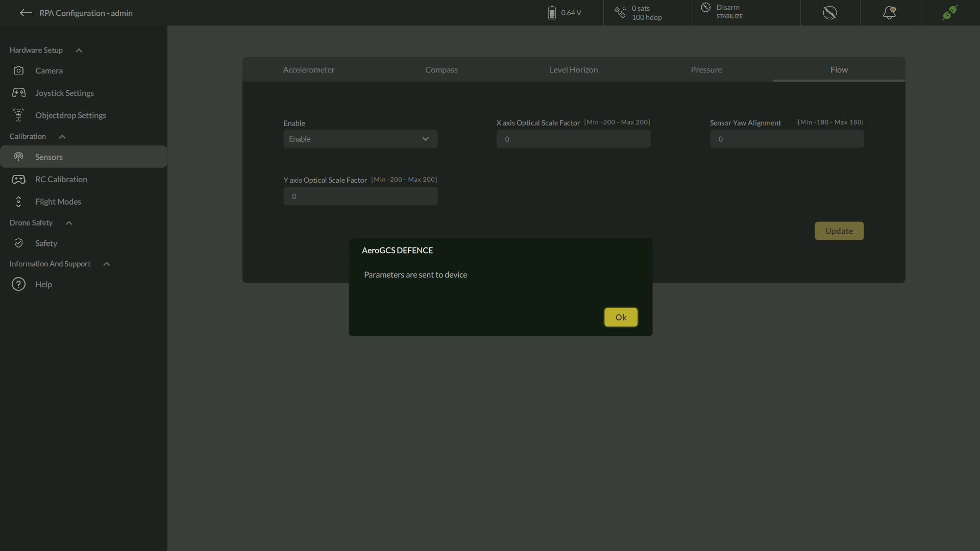Click the back arrow icon
Viewport: 980px width, 551px height.
click(x=26, y=13)
